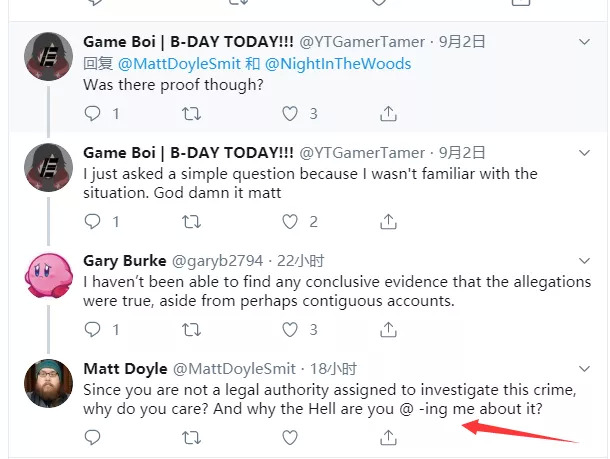Like Matt Doyle's tweet

click(290, 437)
